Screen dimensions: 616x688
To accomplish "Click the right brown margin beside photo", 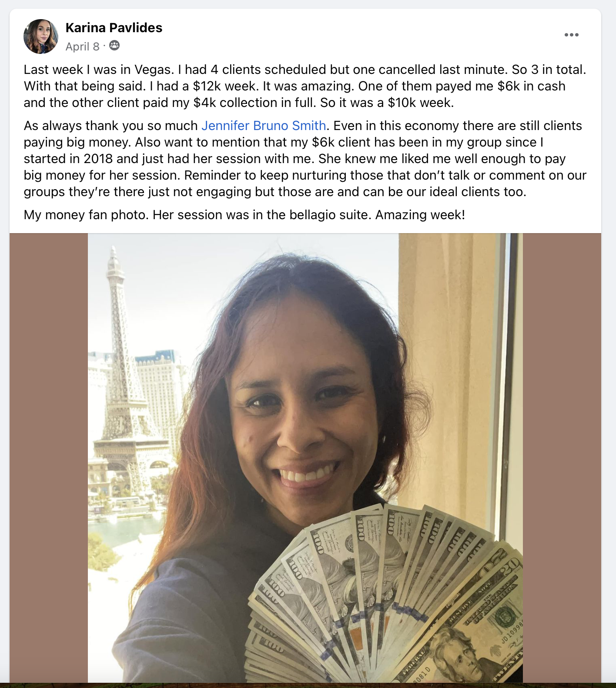I will [562, 458].
